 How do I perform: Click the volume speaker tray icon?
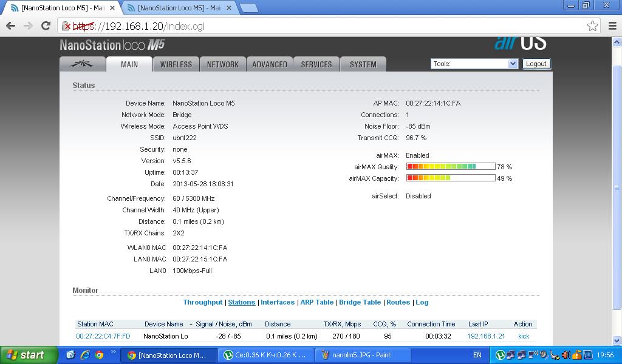click(x=566, y=355)
